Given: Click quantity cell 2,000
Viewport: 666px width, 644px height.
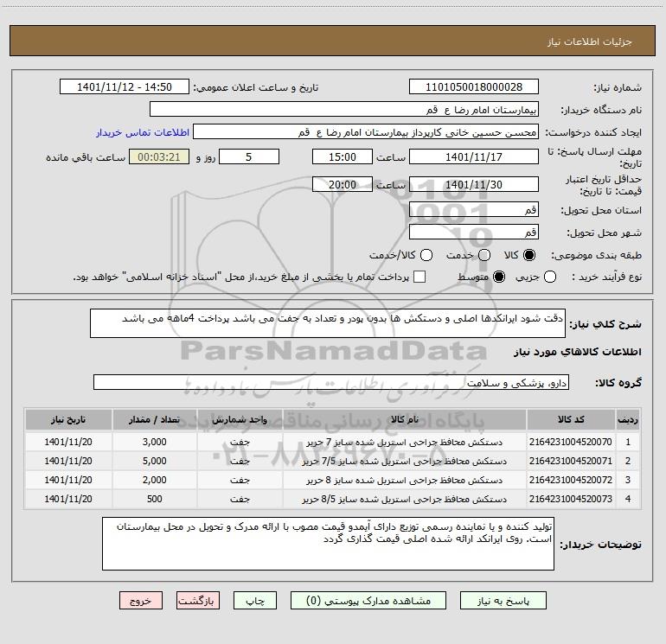Looking at the screenshot, I should [155, 480].
